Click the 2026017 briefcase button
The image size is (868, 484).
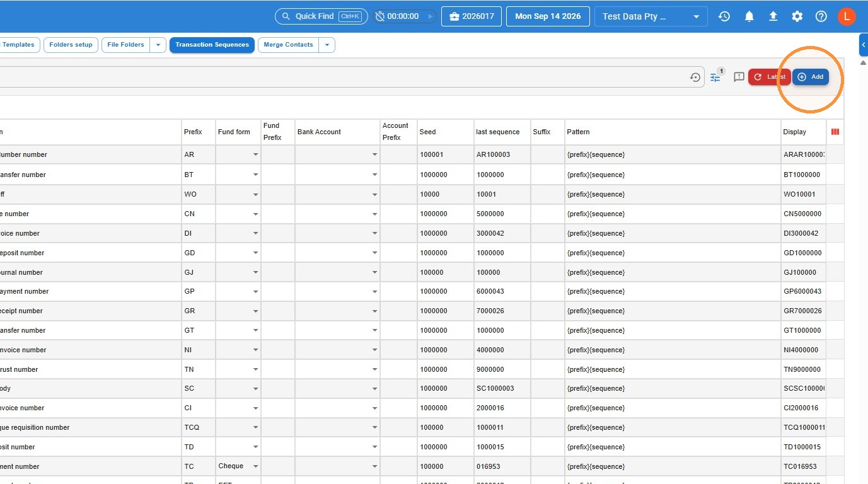[472, 16]
